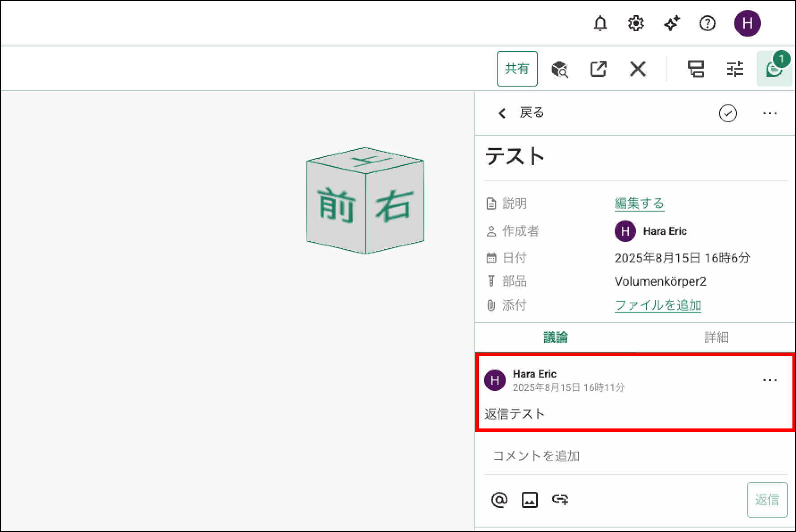Click the ファイルを追加 attachment link

click(x=658, y=305)
